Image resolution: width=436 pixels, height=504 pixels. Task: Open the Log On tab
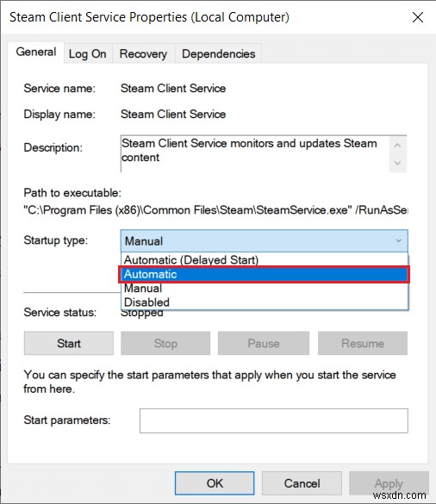click(88, 53)
